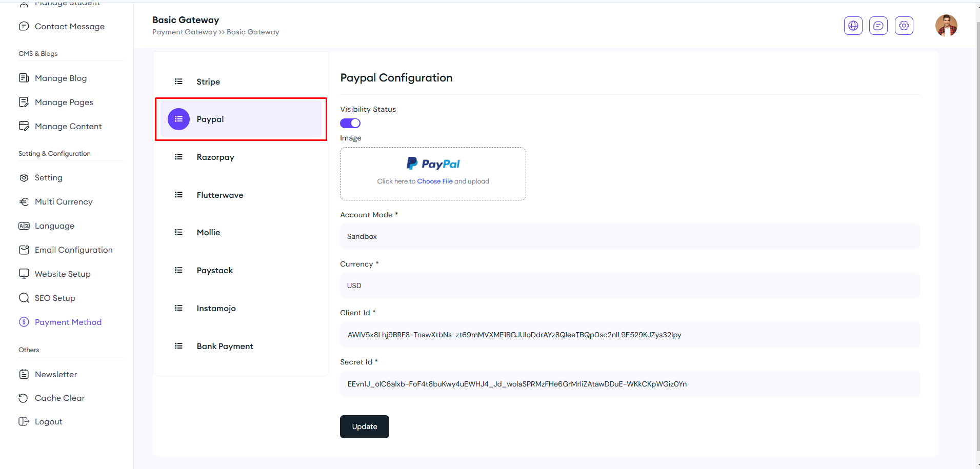
Task: Click the SEO Setup magnifier icon
Action: click(x=24, y=298)
